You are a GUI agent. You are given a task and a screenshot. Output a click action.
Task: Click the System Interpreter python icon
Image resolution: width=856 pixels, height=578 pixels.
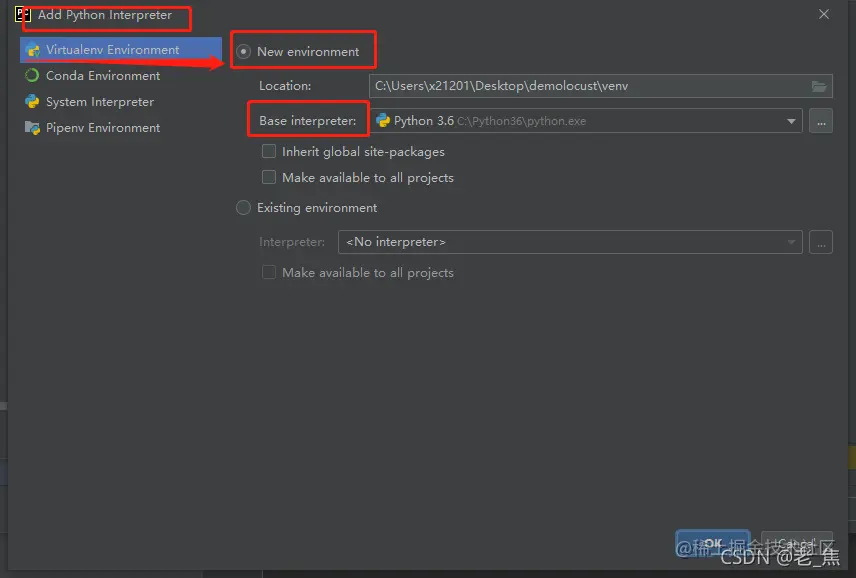pos(32,102)
